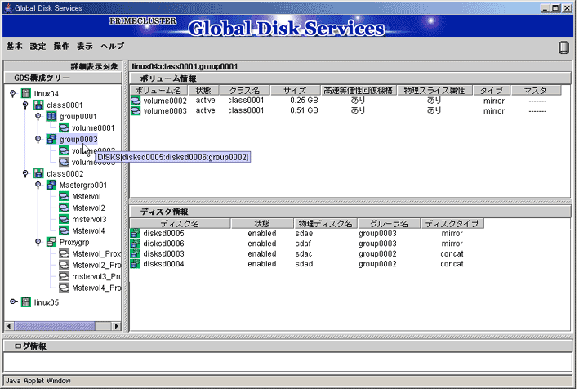Click the sdae physical disk cell
Screen dimensions: 588x389
click(304, 234)
